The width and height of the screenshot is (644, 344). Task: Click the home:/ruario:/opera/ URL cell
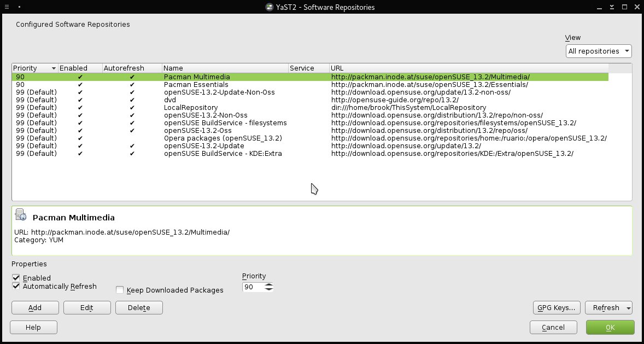point(469,138)
